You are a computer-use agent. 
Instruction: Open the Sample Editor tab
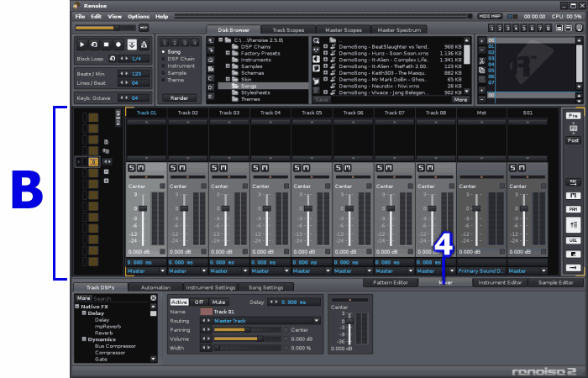pyautogui.click(x=556, y=283)
